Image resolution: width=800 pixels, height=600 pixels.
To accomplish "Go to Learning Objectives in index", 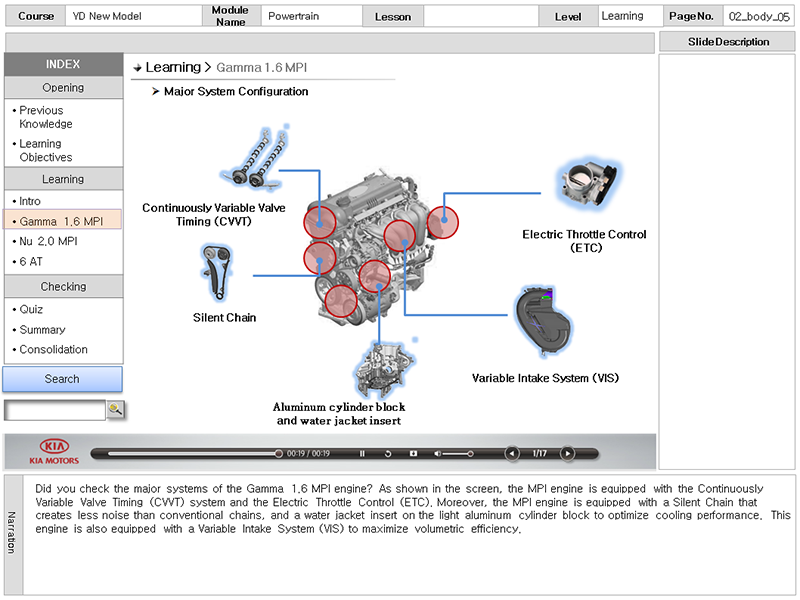I will point(46,150).
